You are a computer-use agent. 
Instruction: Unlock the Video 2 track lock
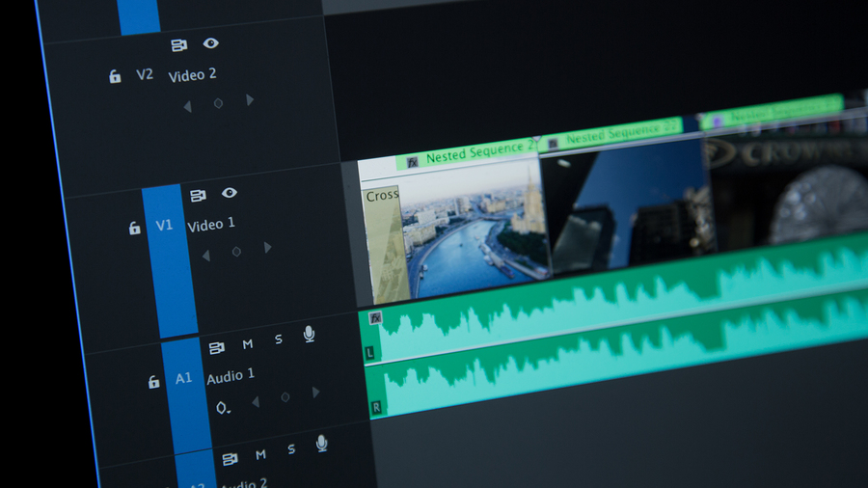[115, 76]
